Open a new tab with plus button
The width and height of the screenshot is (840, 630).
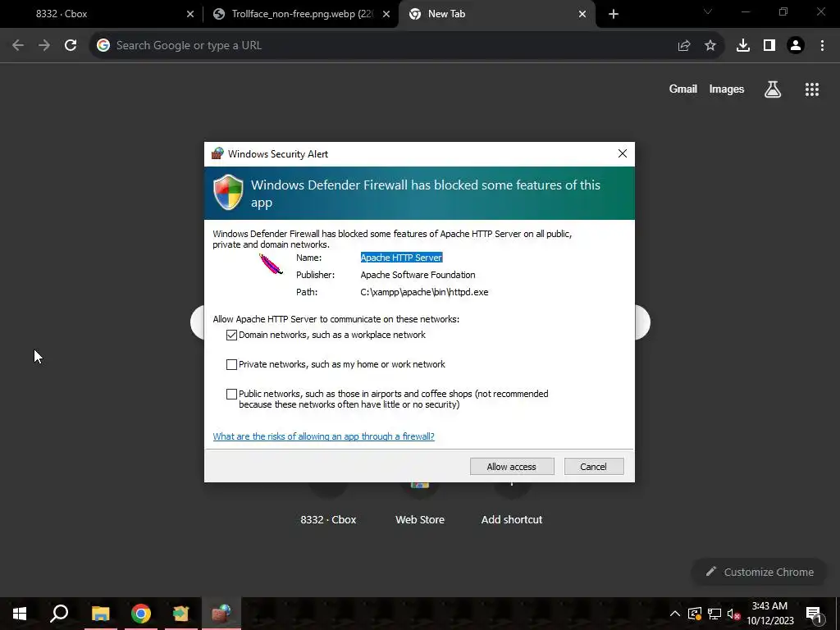614,15
